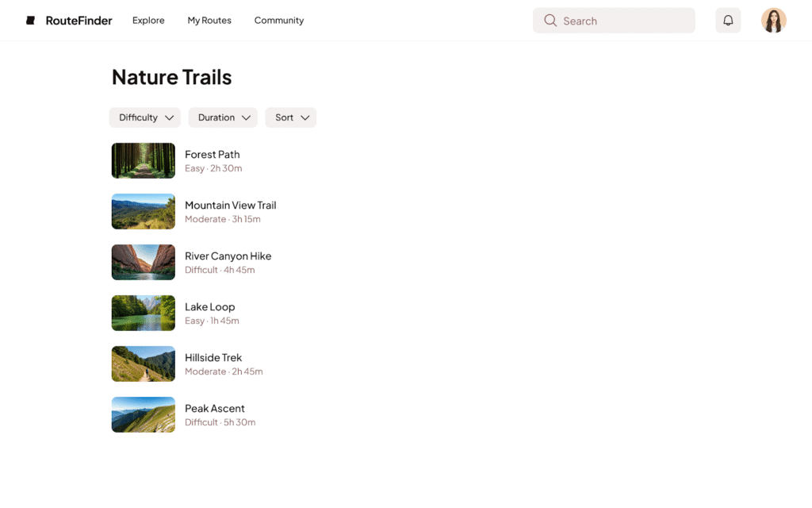Open the user profile avatar
Image resolution: width=812 pixels, height=508 pixels.
point(773,21)
